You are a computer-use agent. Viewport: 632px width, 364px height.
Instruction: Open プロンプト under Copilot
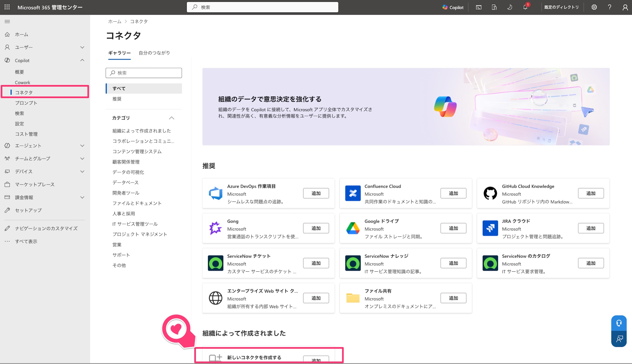(x=26, y=103)
